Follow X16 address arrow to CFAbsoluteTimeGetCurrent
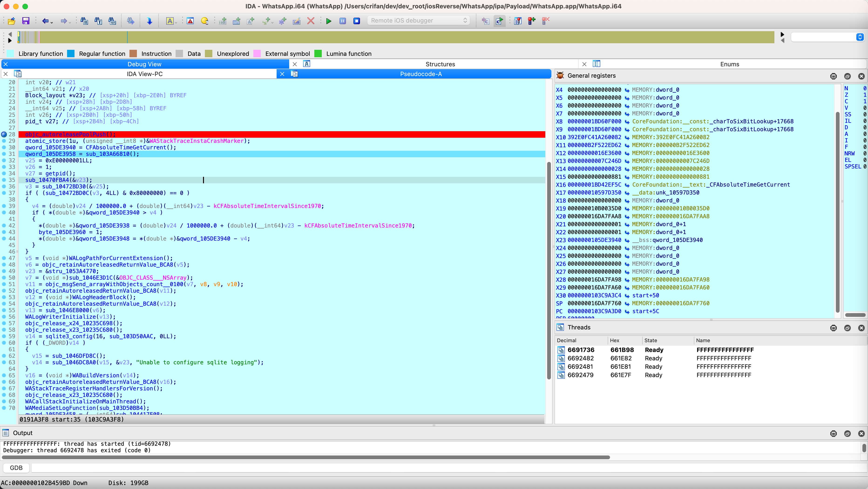868x489 pixels. 627,185
